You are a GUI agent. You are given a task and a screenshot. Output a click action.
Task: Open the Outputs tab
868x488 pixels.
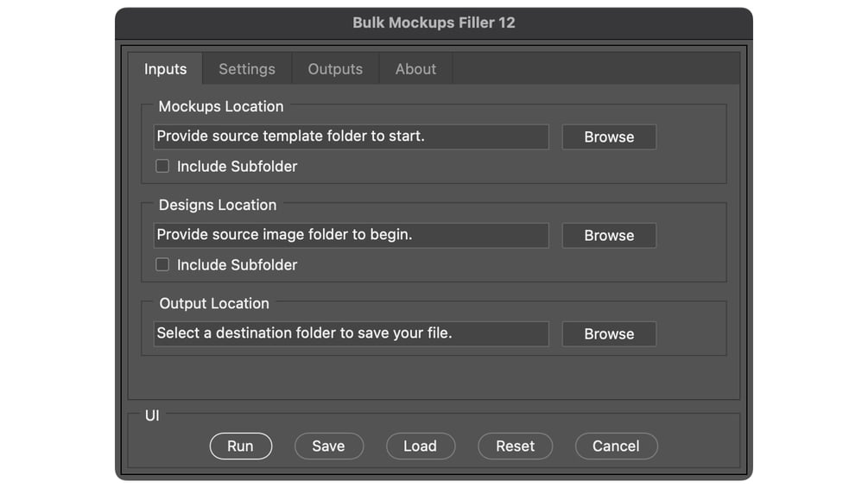click(x=335, y=69)
